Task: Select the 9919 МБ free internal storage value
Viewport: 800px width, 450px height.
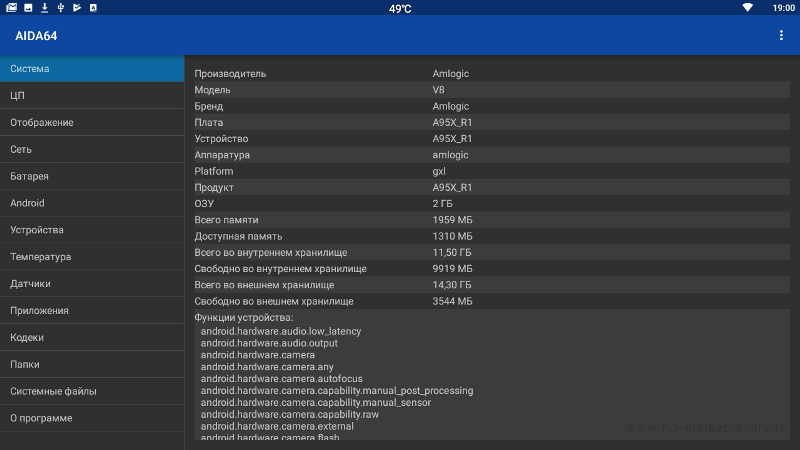Action: (453, 269)
